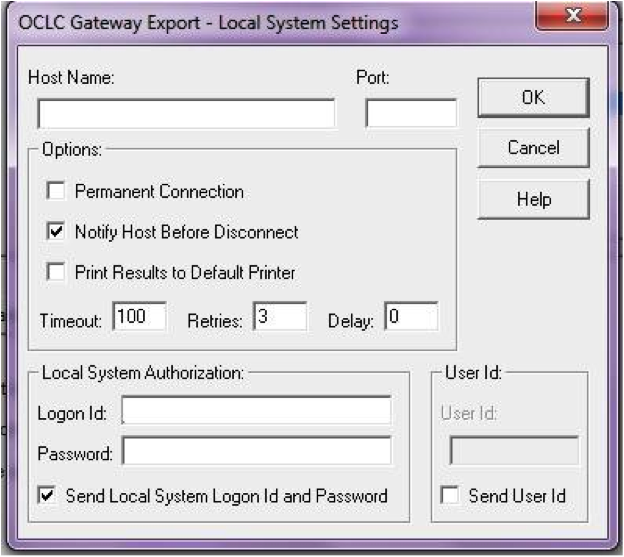This screenshot has height=557, width=624.
Task: Uncheck Notify Host Before Disconnect
Action: click(56, 231)
